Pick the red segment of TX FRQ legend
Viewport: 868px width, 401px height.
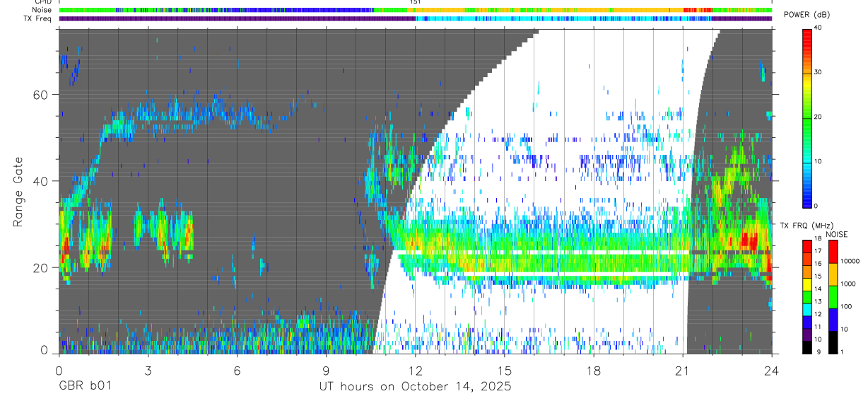pyautogui.click(x=807, y=245)
